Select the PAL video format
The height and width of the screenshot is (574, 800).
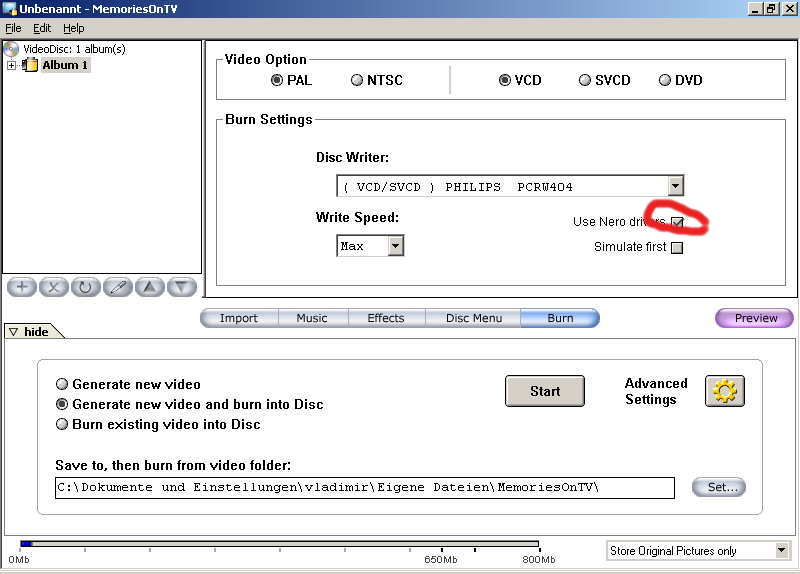click(x=291, y=80)
